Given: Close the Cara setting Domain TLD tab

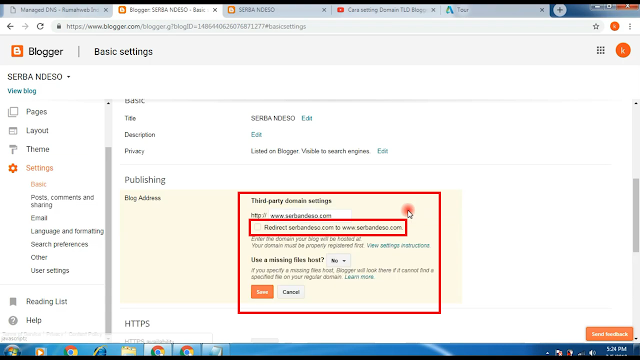Looking at the screenshot, I should click(x=433, y=10).
